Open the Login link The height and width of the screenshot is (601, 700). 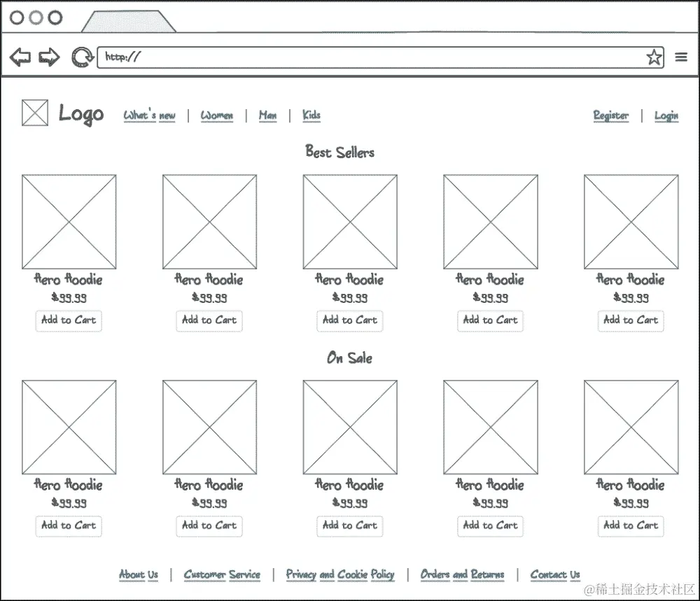pyautogui.click(x=666, y=115)
